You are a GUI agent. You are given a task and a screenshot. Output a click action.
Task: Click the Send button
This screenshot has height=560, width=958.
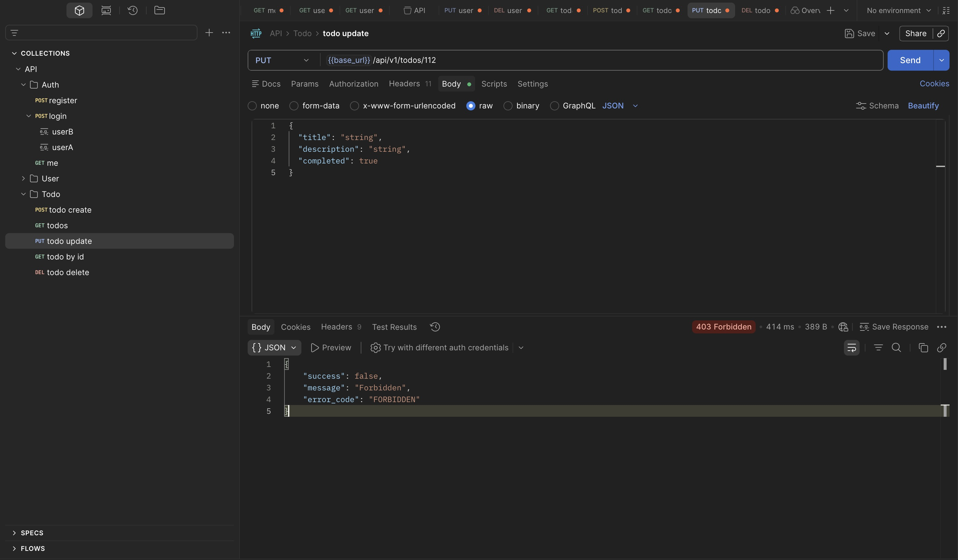[x=910, y=60]
